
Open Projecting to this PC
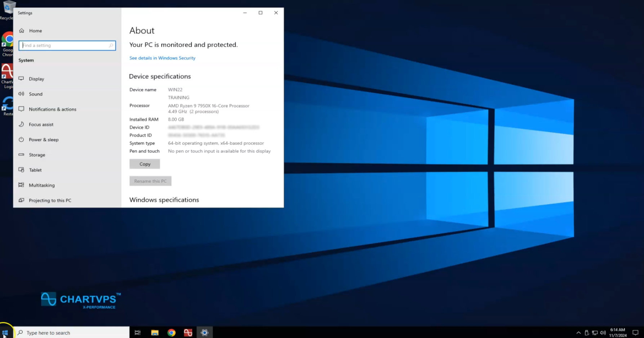[50, 200]
